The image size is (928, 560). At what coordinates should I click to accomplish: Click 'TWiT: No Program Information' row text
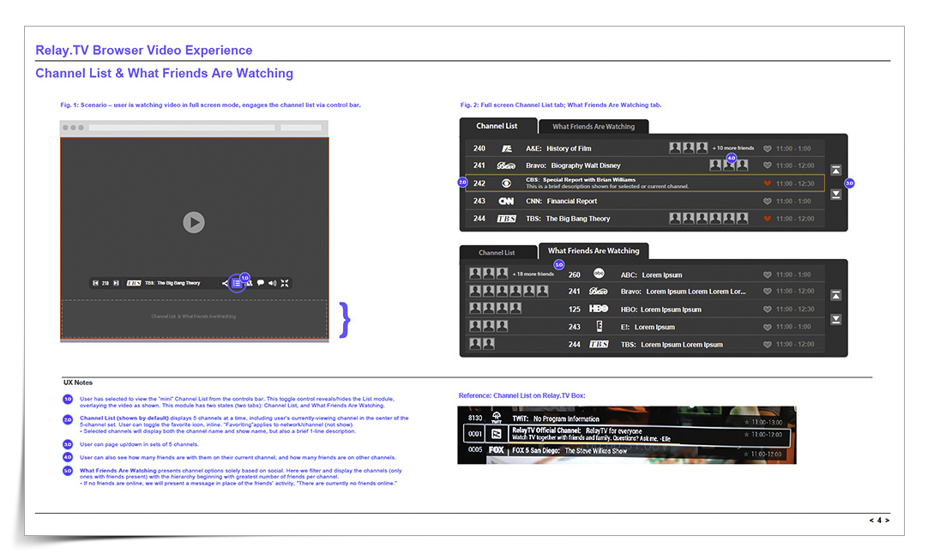pyautogui.click(x=556, y=418)
